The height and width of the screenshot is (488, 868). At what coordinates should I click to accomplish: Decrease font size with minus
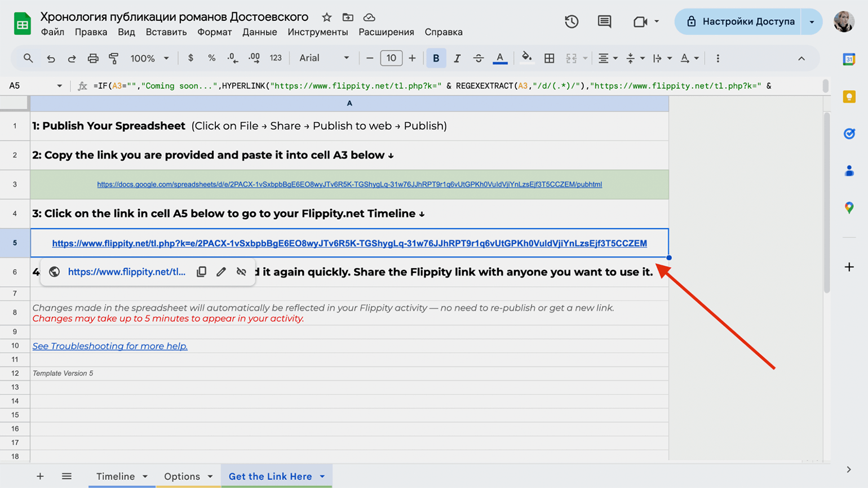point(370,58)
